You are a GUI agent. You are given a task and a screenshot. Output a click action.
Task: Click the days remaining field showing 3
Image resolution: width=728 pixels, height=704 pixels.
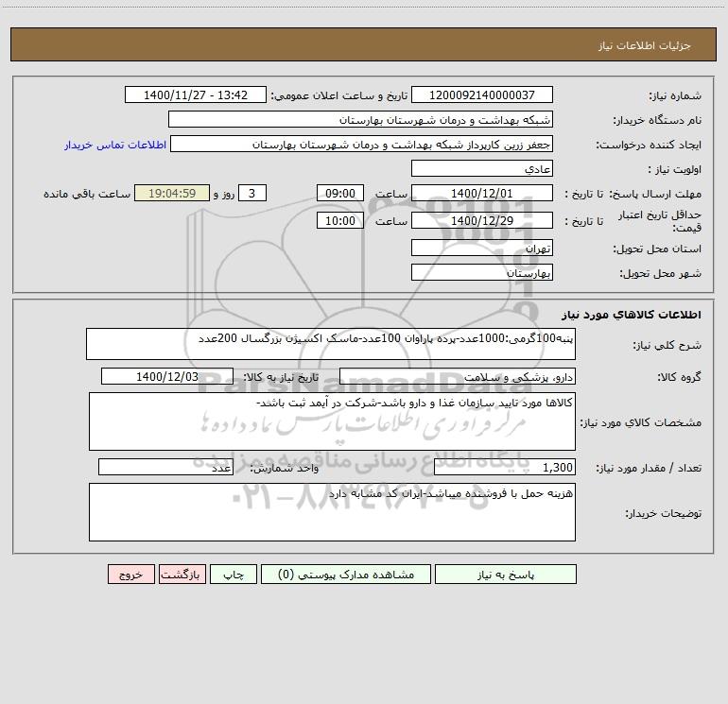coord(252,194)
